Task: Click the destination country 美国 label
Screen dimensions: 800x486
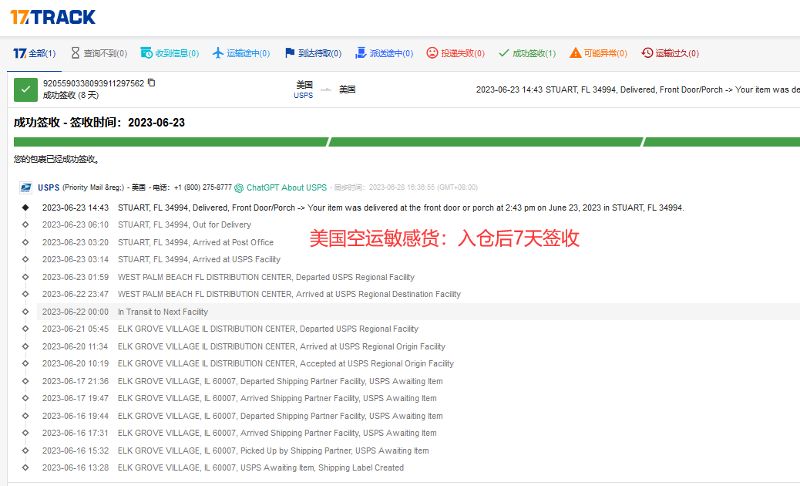Action: tap(347, 89)
